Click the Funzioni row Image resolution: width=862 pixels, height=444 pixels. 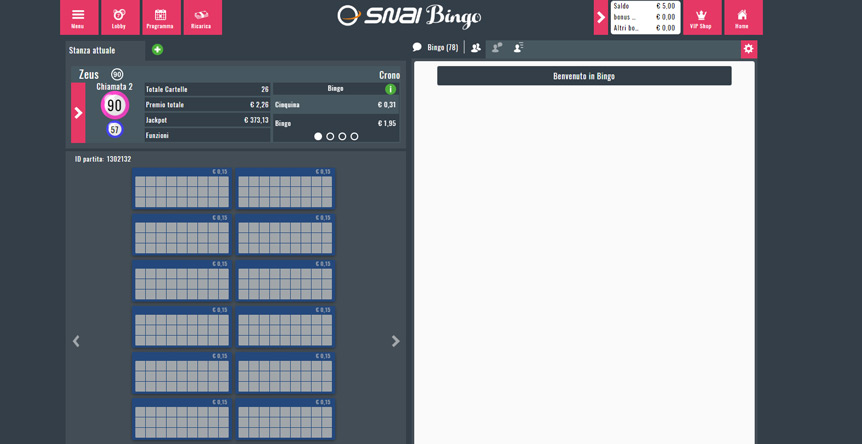pos(206,135)
